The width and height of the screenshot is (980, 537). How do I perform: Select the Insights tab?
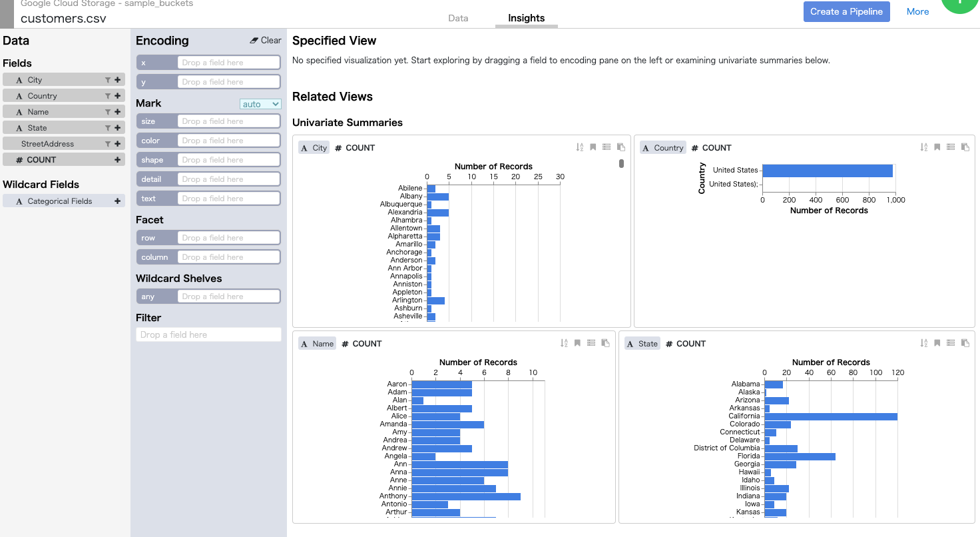click(x=526, y=18)
